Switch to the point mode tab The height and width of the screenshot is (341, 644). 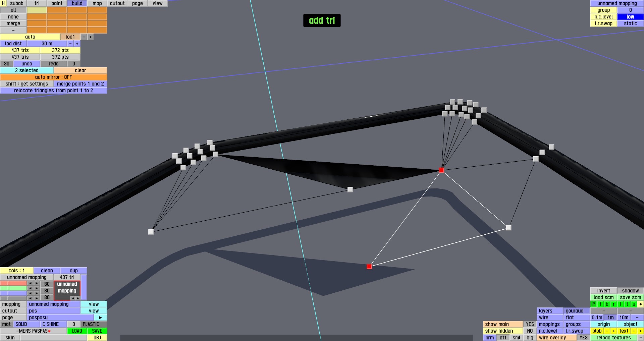click(57, 3)
